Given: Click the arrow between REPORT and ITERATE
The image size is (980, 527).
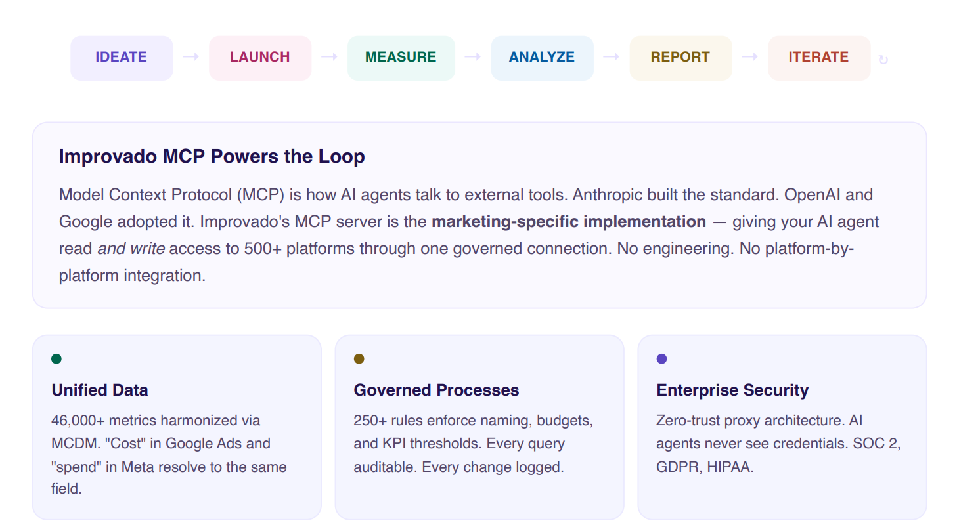Looking at the screenshot, I should point(749,57).
